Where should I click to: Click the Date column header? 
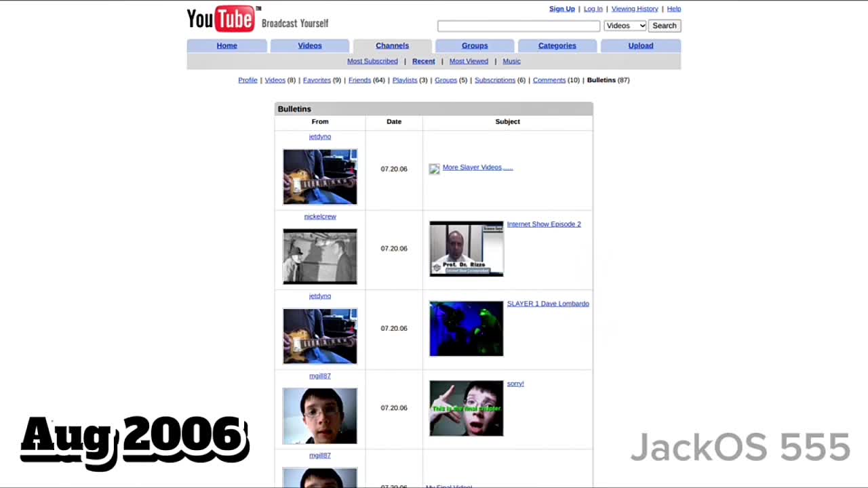pos(394,122)
